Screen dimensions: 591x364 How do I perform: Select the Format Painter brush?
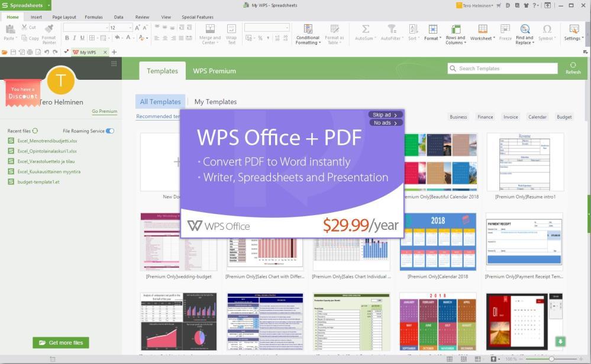(49, 28)
